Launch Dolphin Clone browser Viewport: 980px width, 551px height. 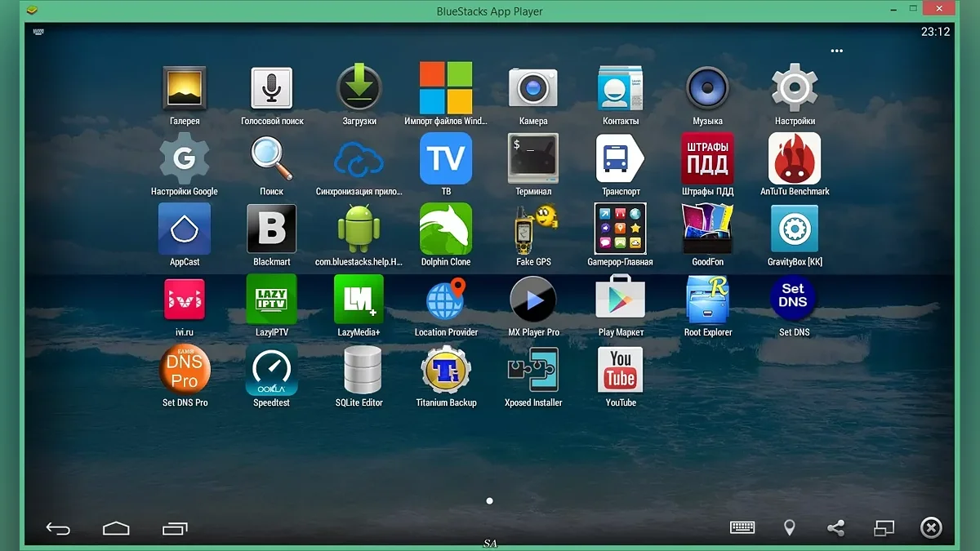point(446,229)
